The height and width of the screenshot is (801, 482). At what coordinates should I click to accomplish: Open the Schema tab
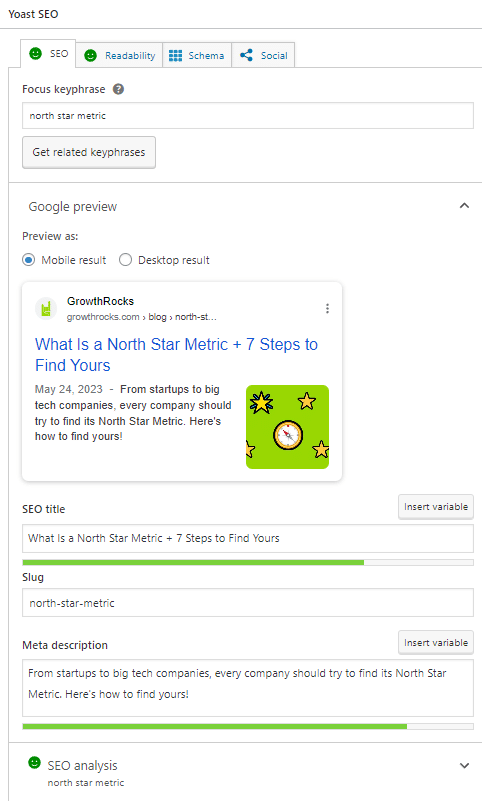(197, 55)
